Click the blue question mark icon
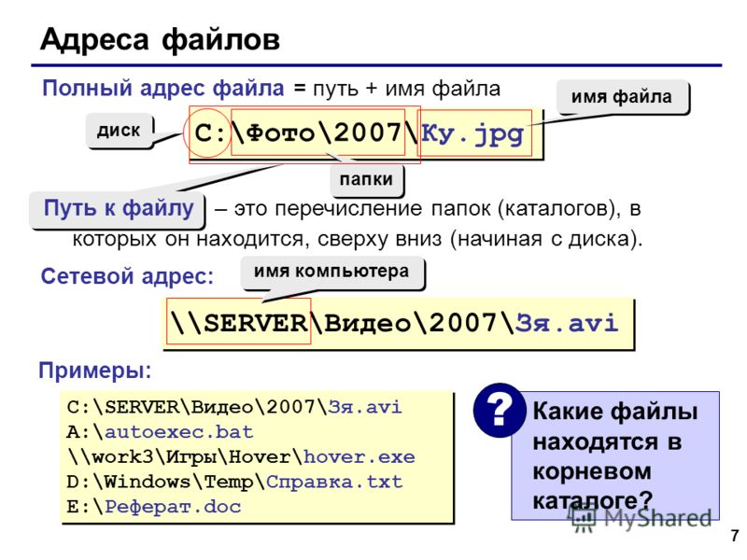 500,411
